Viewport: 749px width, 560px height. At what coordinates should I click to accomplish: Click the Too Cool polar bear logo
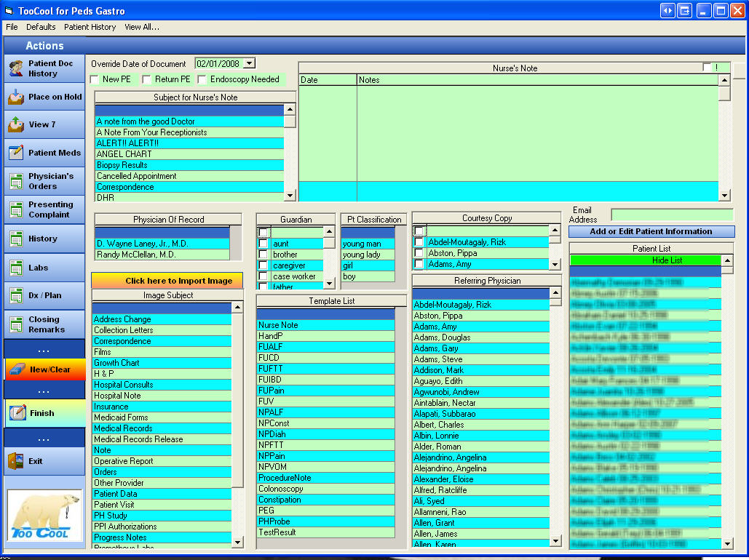45,516
